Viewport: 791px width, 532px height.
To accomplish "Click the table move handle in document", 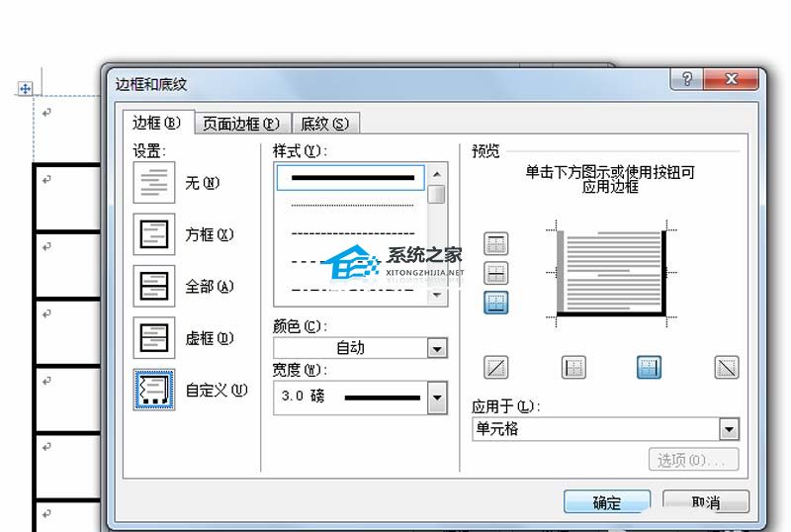I will tap(25, 89).
